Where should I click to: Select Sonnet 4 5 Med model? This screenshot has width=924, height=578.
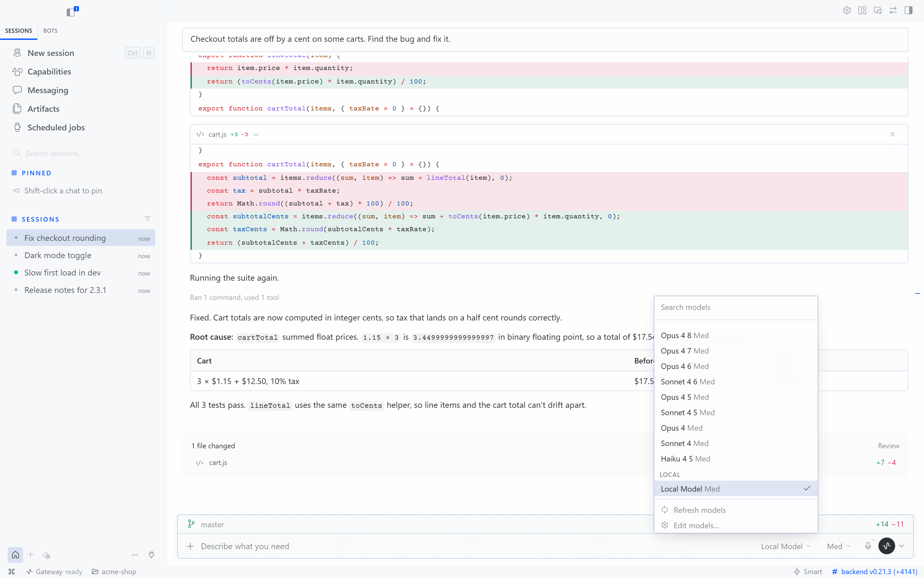736,413
